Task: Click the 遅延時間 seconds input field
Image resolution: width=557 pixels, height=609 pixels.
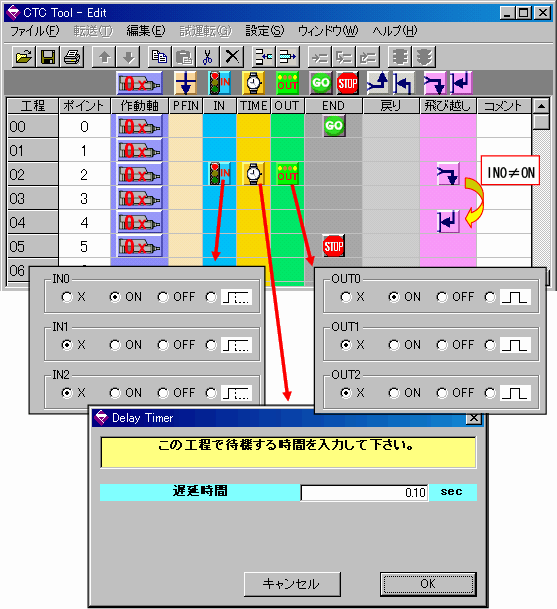Action: [x=364, y=492]
